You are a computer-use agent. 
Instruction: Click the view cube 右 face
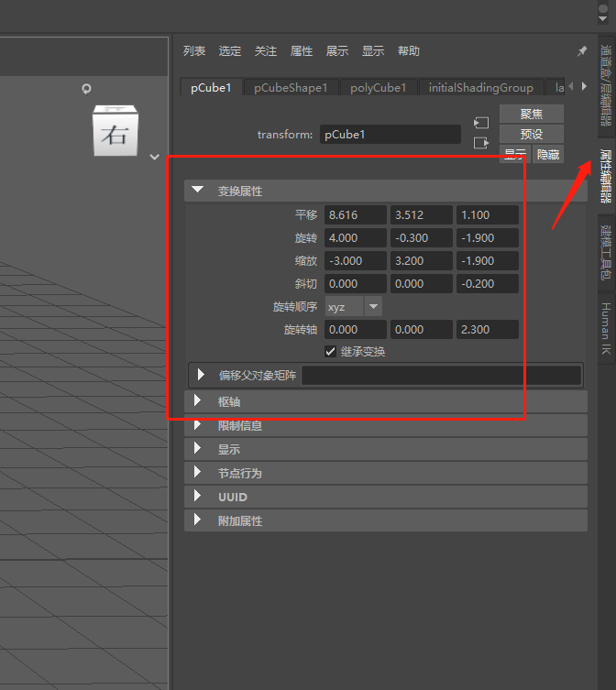(x=115, y=134)
